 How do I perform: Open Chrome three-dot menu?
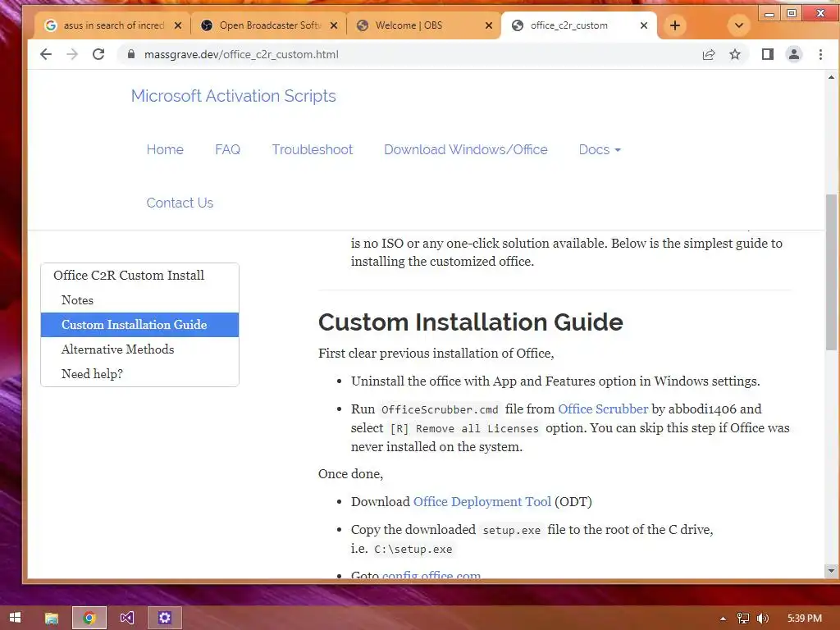[x=820, y=54]
